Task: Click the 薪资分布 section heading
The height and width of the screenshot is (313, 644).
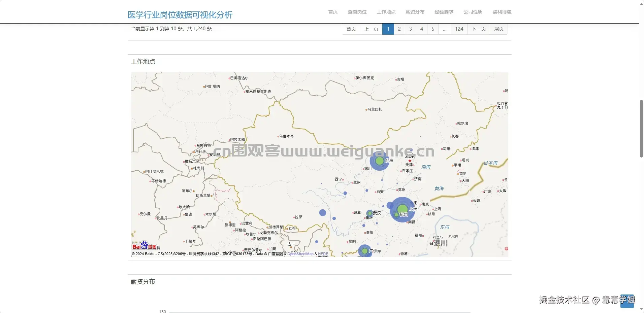Action: 143,282
